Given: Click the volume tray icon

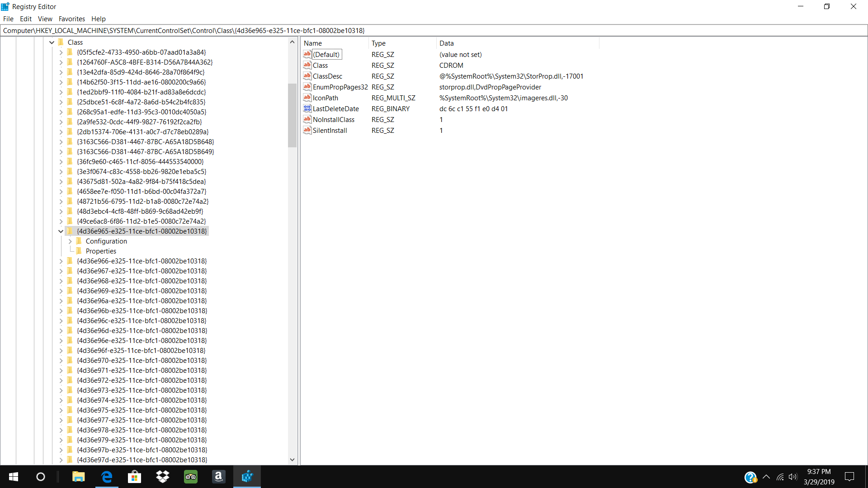Looking at the screenshot, I should coord(793,477).
